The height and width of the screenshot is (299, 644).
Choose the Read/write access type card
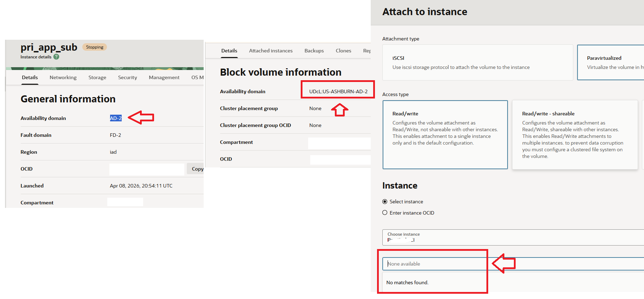tap(445, 134)
